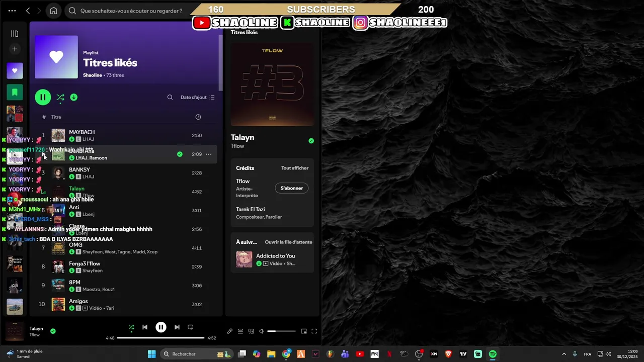644x362 pixels.
Task: Click Talayn #3 album cover in right panel
Action: (272, 84)
